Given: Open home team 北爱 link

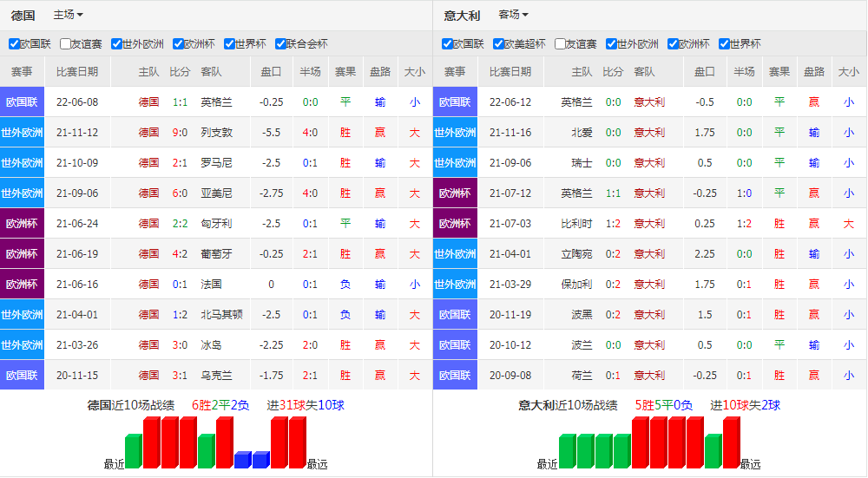Looking at the screenshot, I should point(582,132).
